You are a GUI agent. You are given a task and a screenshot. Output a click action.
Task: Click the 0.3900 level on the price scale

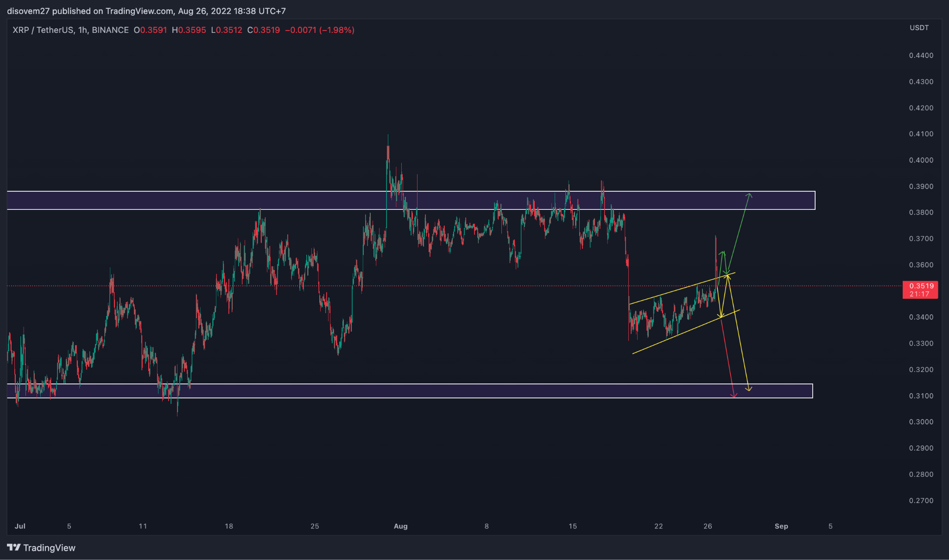point(921,186)
